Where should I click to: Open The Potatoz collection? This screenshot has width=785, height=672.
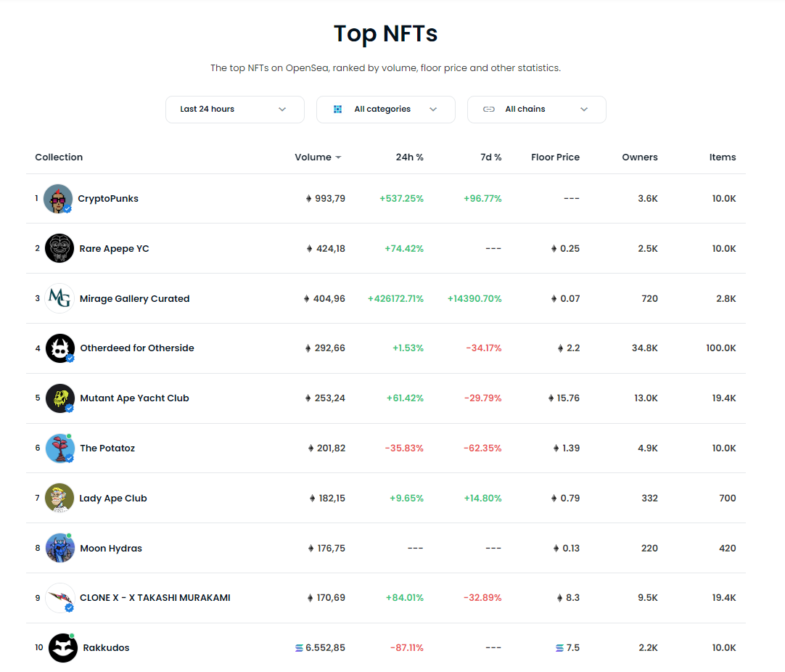coord(107,448)
